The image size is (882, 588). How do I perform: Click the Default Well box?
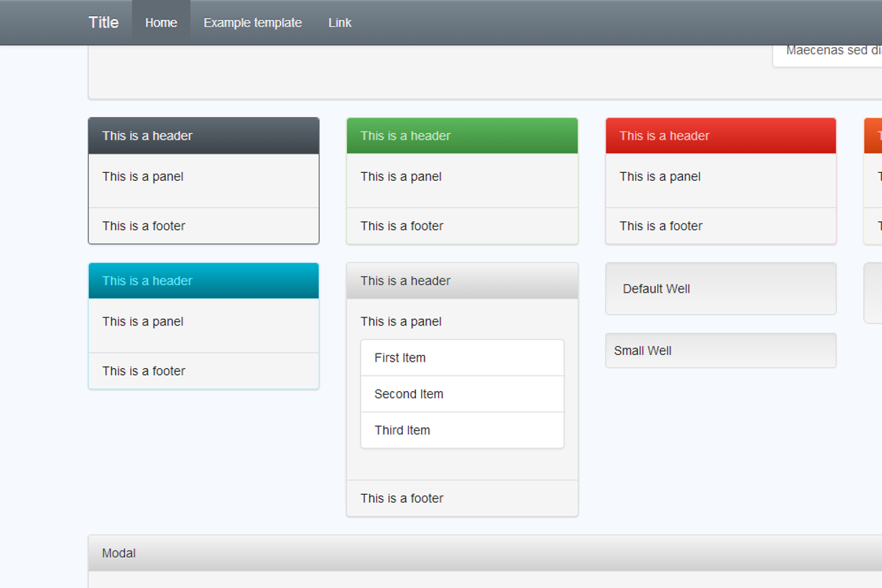coord(720,288)
